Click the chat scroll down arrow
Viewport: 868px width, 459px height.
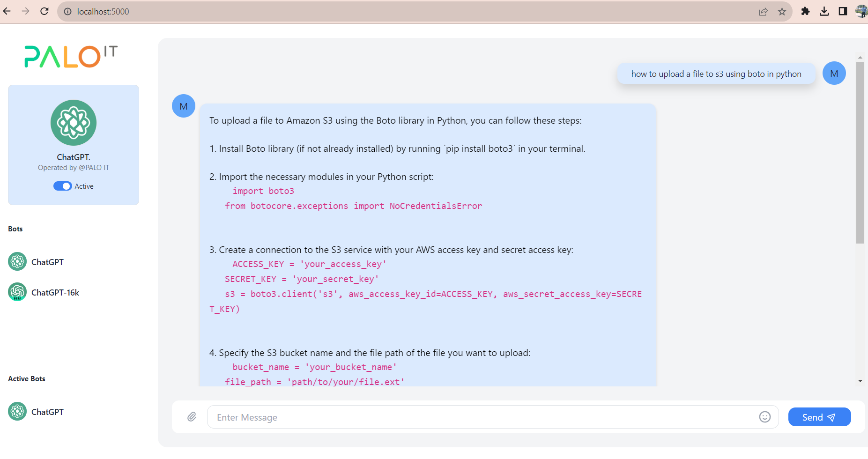(x=860, y=381)
